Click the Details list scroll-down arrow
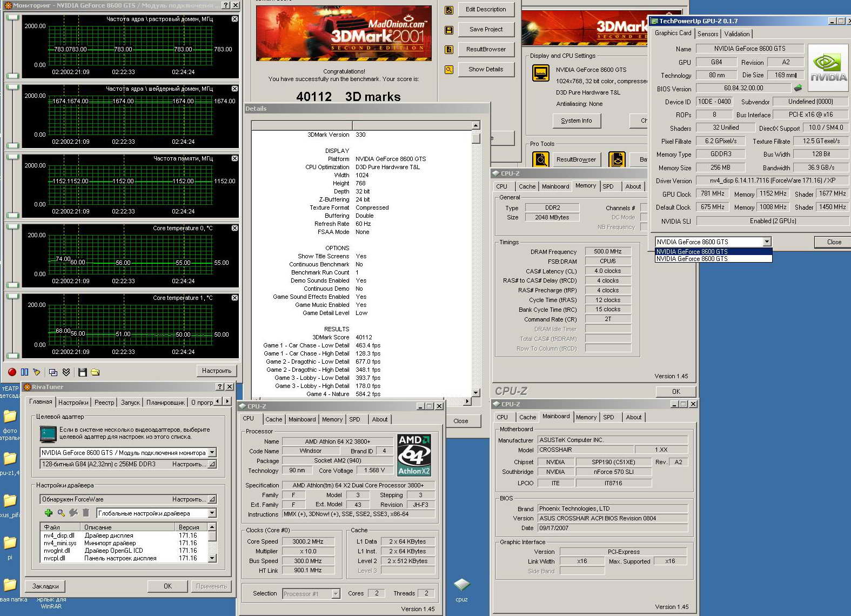 [476, 393]
